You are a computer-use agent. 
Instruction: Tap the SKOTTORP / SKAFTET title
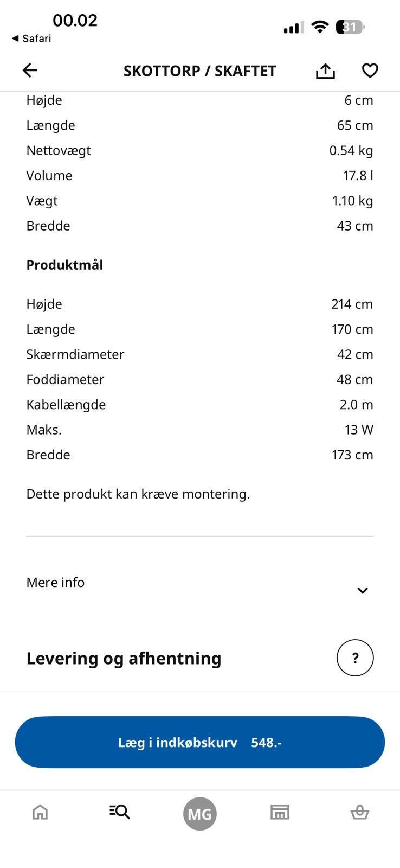[199, 71]
